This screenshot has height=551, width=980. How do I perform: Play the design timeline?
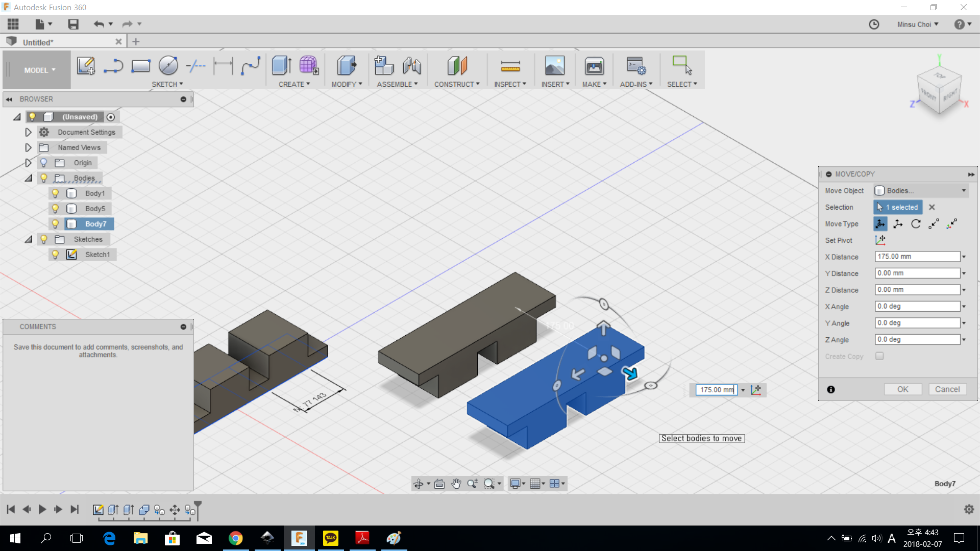pyautogui.click(x=42, y=509)
